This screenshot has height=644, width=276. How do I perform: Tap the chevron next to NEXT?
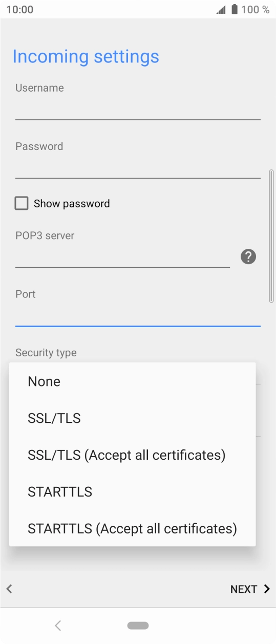(x=267, y=589)
